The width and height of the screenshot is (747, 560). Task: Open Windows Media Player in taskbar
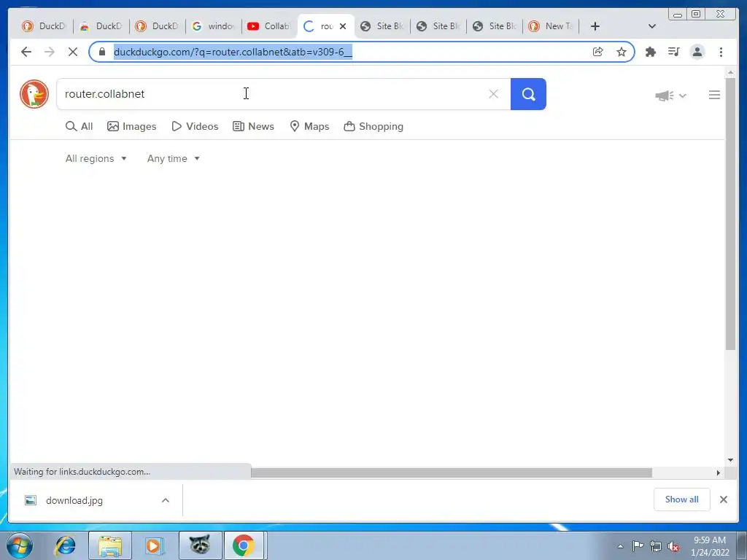(155, 545)
